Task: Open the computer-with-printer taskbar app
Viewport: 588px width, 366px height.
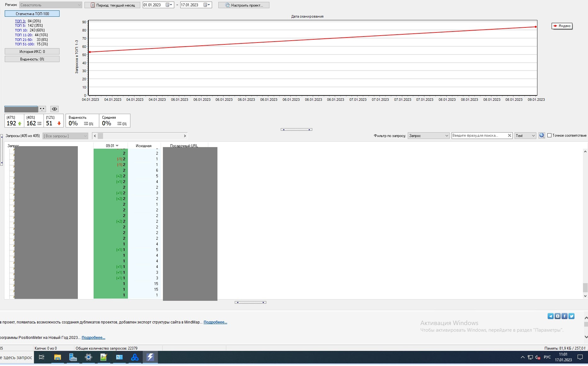Action: click(73, 357)
